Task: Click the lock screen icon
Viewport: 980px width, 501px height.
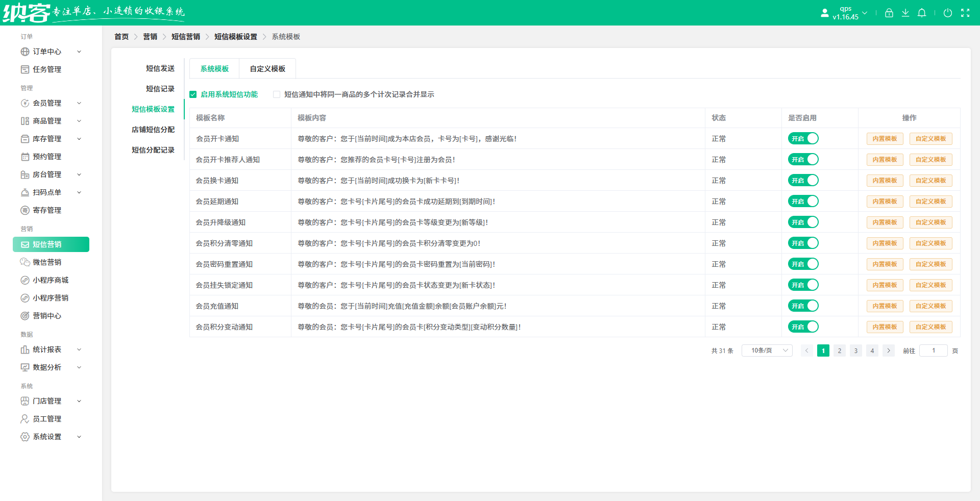Action: pos(889,13)
